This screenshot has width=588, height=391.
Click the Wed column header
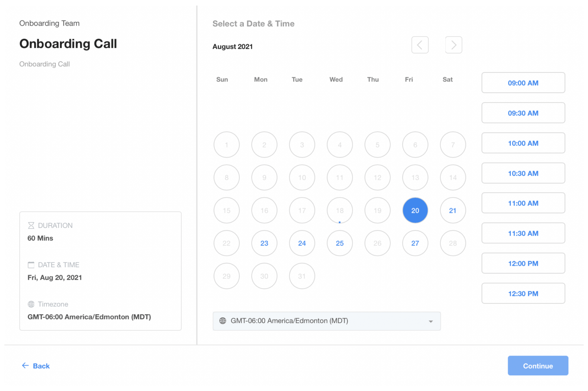point(336,80)
